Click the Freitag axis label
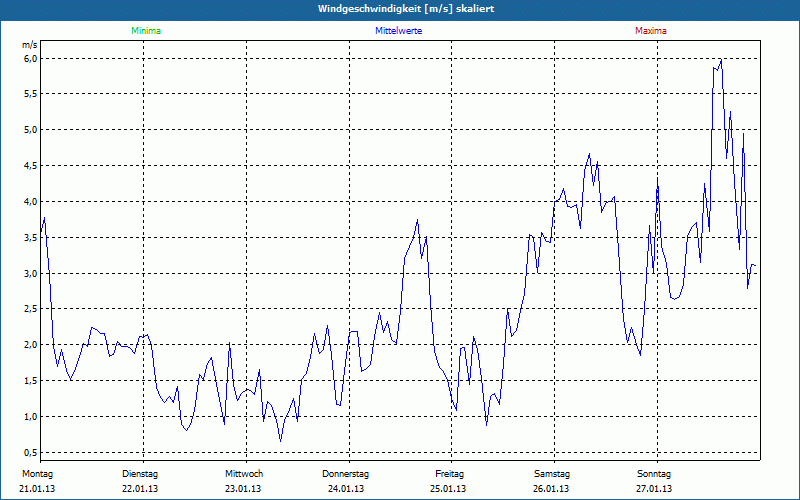 [x=449, y=474]
